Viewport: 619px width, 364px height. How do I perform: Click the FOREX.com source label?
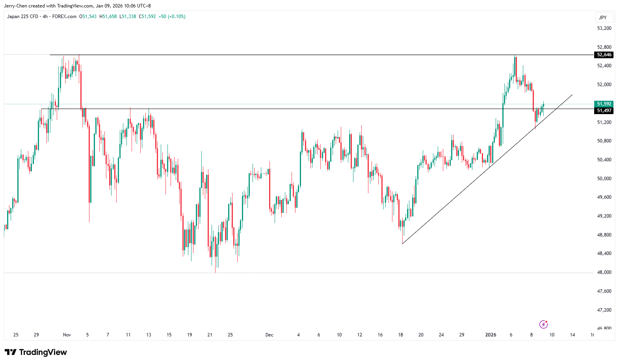click(64, 17)
